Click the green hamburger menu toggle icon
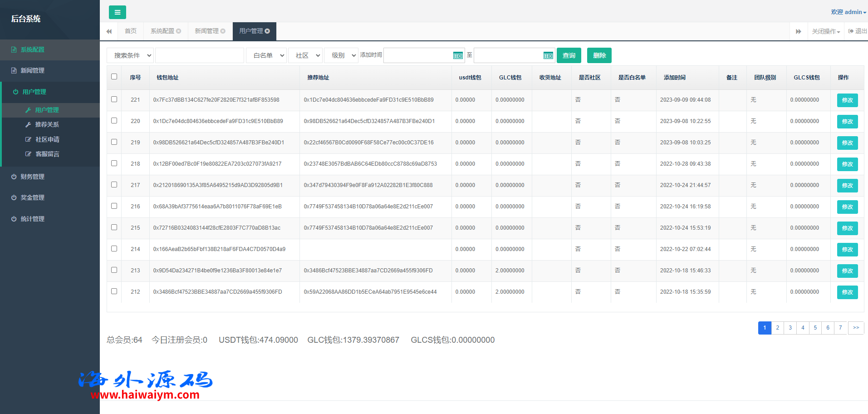This screenshot has height=414, width=868. 117,12
